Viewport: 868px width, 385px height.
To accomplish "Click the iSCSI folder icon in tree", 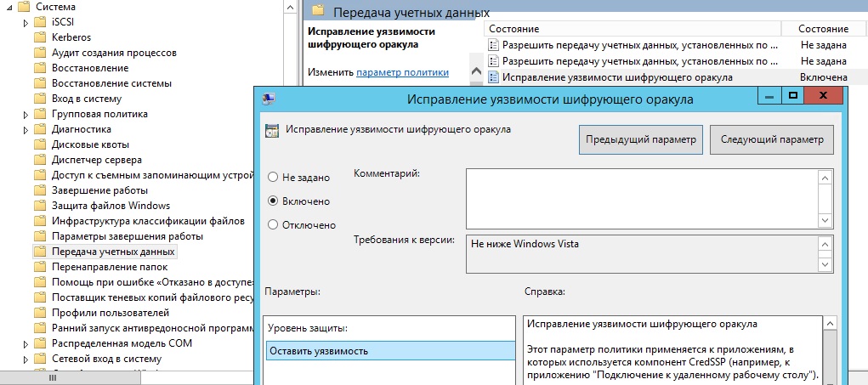I will point(39,22).
